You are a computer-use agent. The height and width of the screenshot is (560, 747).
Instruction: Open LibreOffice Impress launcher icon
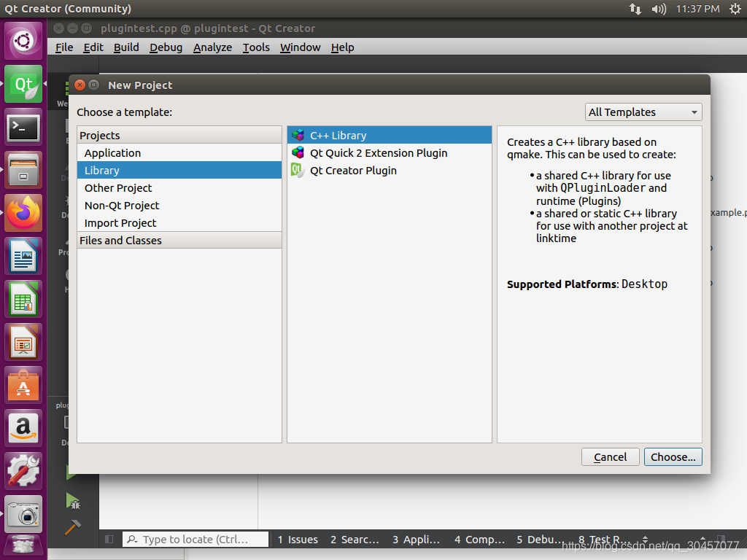(23, 342)
